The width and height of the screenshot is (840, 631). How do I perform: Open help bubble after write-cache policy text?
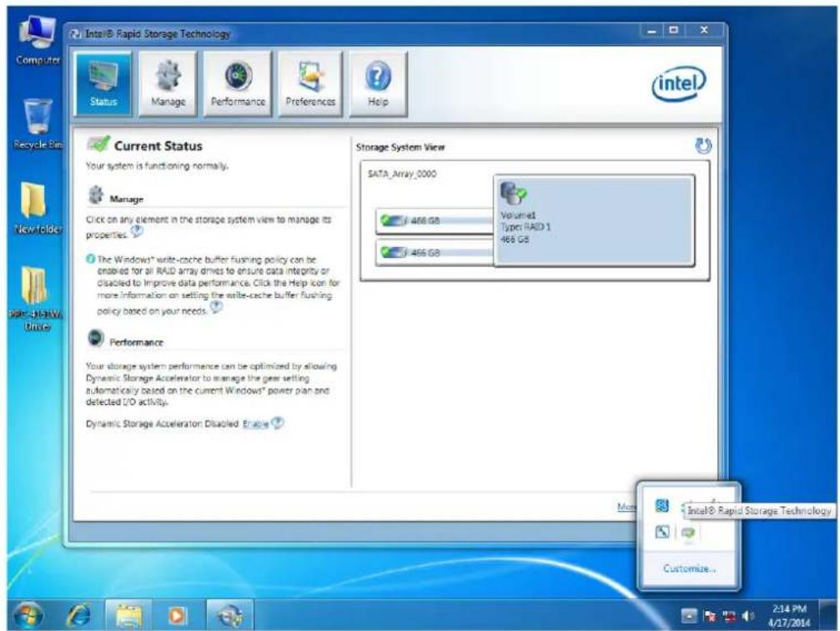(216, 307)
